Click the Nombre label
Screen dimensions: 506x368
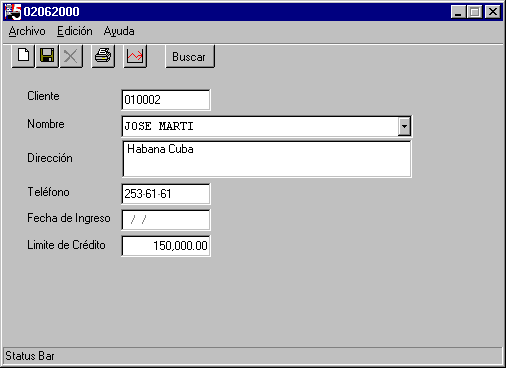coord(46,124)
